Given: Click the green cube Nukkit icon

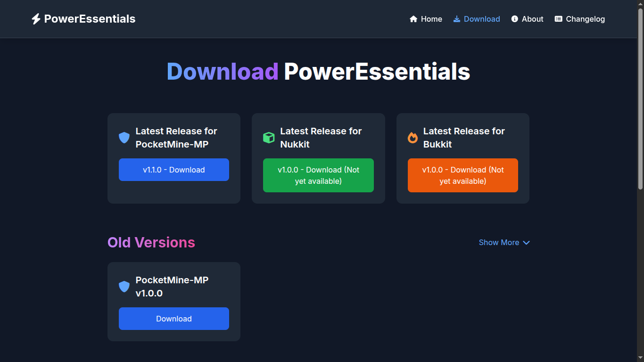Looking at the screenshot, I should click(x=269, y=138).
